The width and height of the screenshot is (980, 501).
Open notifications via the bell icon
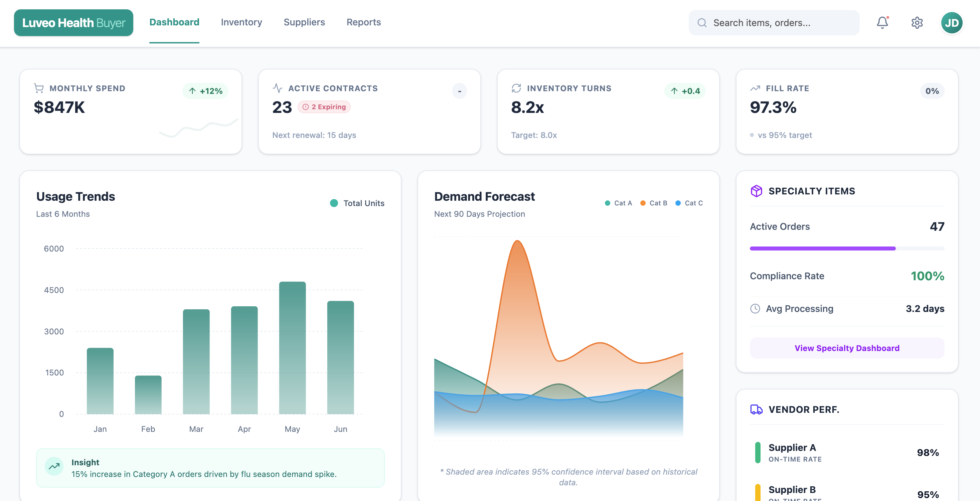click(882, 22)
